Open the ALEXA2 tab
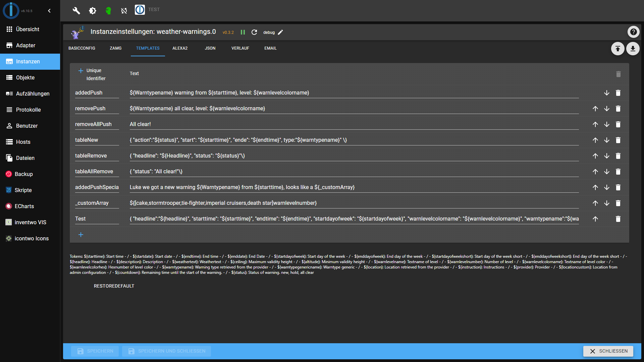 pos(180,48)
